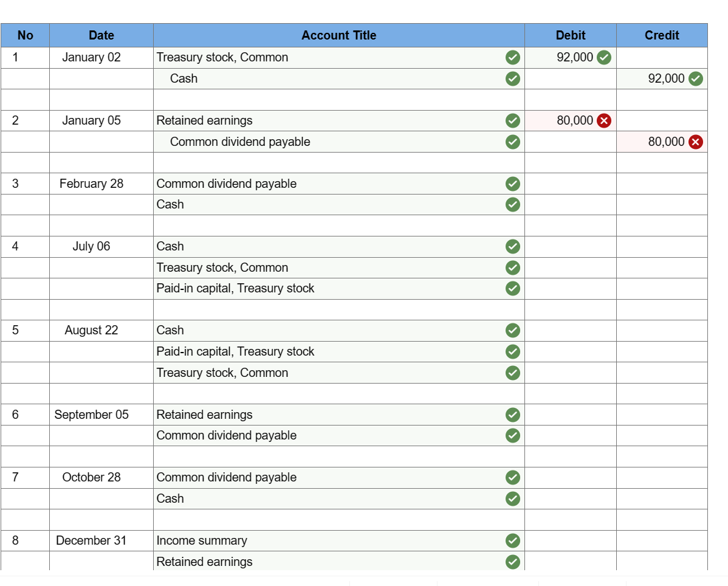The height and width of the screenshot is (586, 728).
Task: Click the 80,000 credit amount field
Action: point(662,142)
